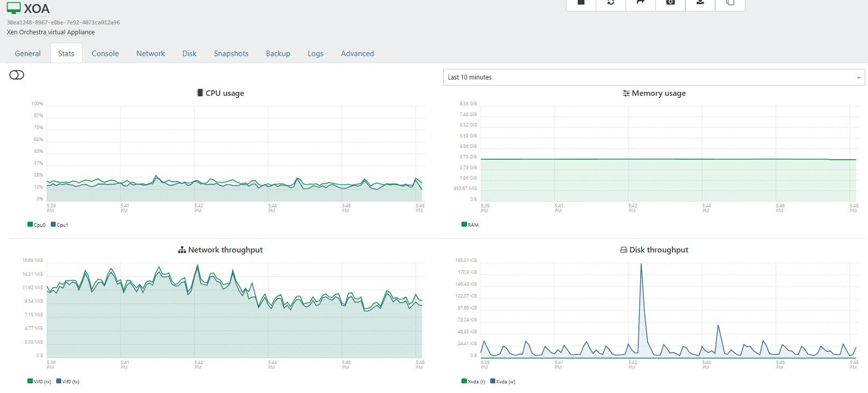The image size is (868, 393).
Task: View the Snapshots tab
Action: coord(231,54)
